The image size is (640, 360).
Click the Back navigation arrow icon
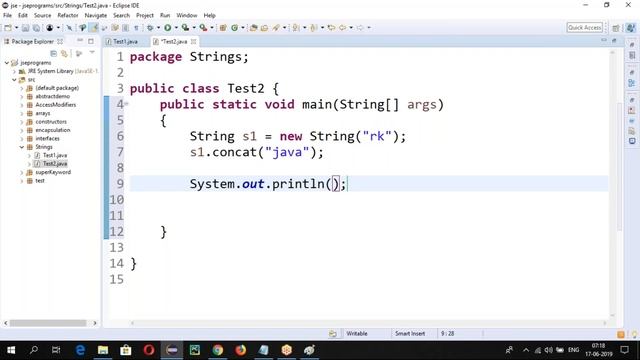pos(342,28)
